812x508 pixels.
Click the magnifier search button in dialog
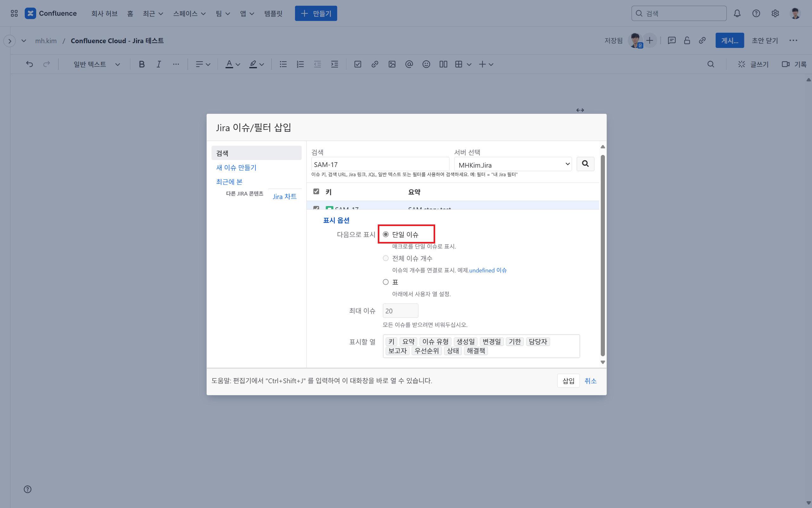[x=585, y=164]
